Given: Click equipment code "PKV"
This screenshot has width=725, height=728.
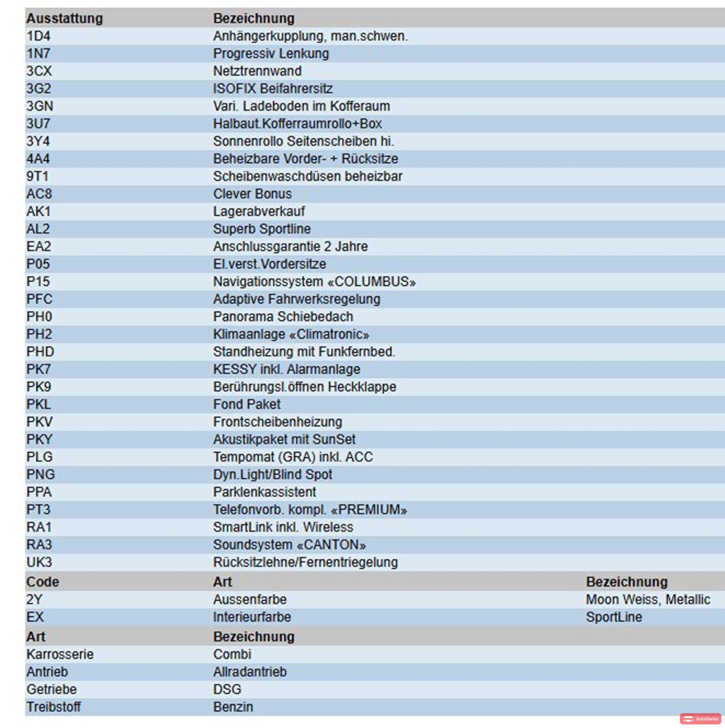Looking at the screenshot, I should [39, 422].
